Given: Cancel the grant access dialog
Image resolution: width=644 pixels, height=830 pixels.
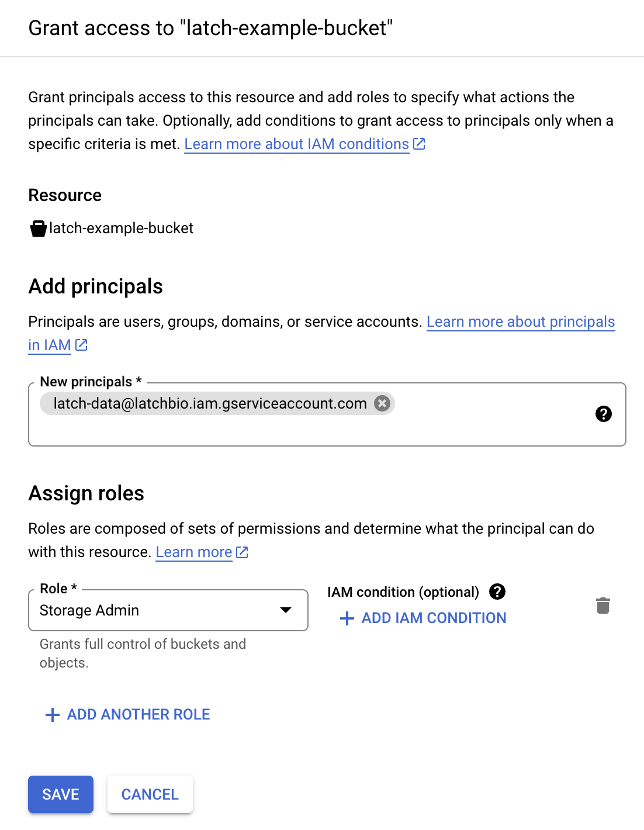Looking at the screenshot, I should pyautogui.click(x=150, y=794).
